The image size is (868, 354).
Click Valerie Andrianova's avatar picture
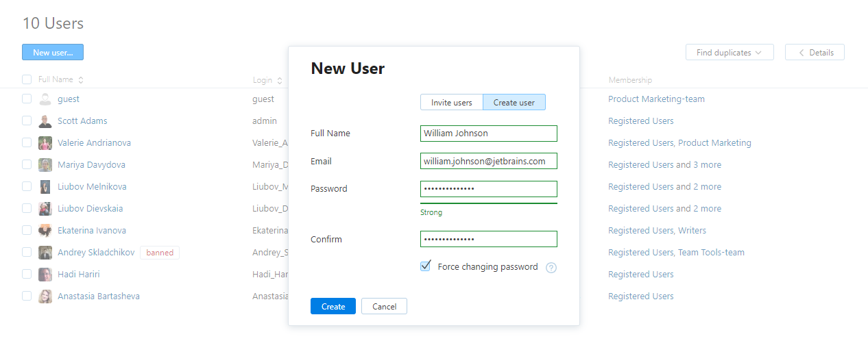[x=45, y=143]
